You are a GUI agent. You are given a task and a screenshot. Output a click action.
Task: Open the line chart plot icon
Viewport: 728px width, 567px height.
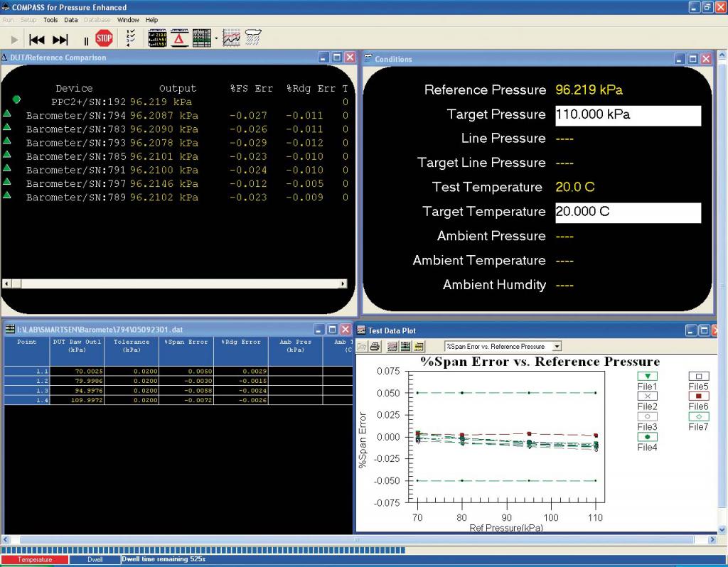[231, 38]
